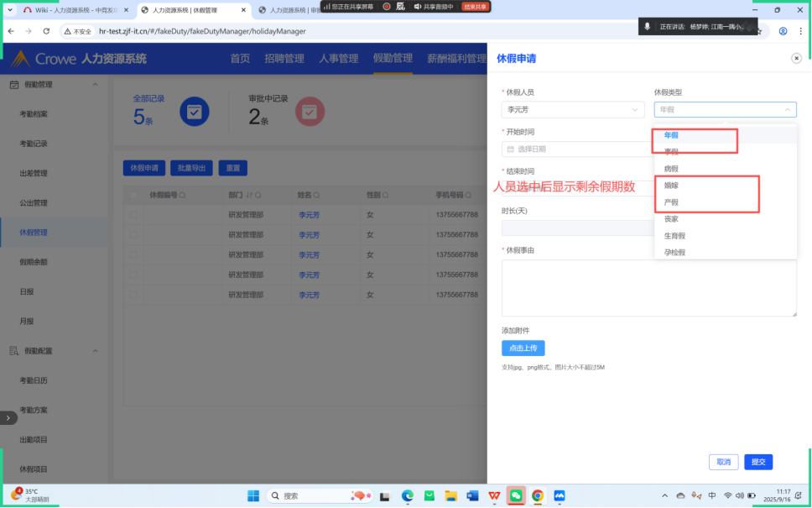Open WPS Office from the taskbar
This screenshot has width=812, height=508.
[494, 496]
